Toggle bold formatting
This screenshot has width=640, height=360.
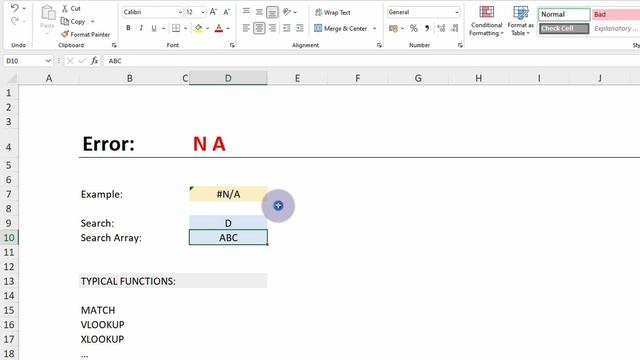pos(128,28)
